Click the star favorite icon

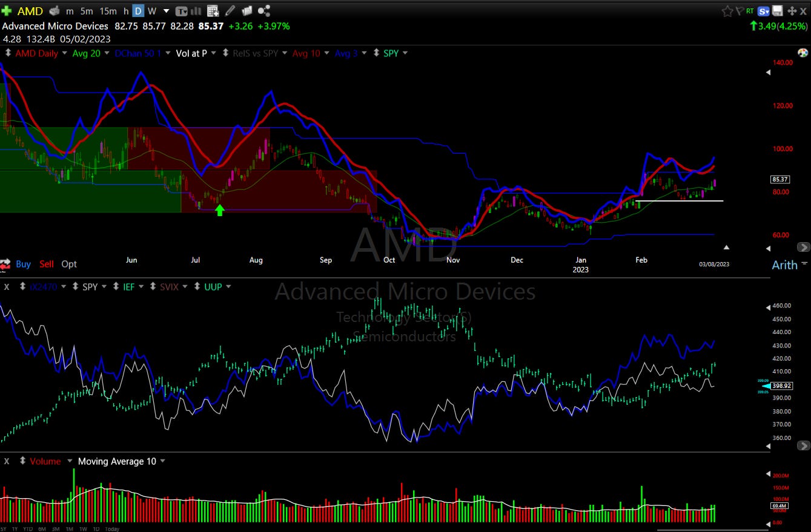point(727,11)
